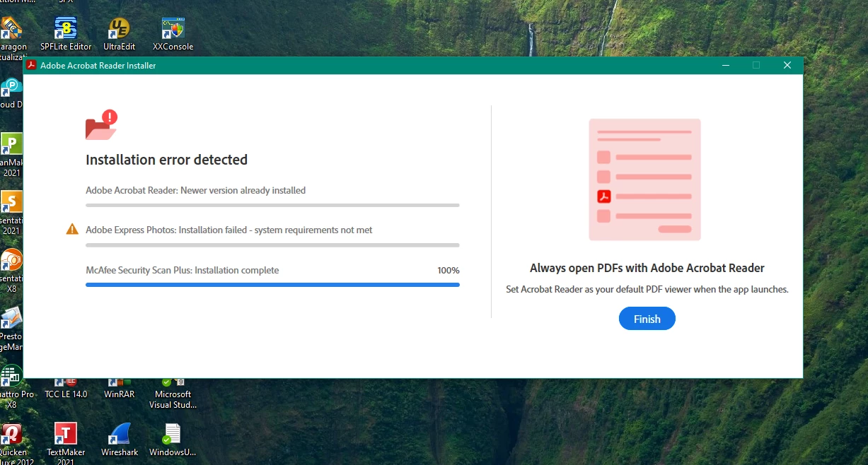Click the Adobe icon in installer title bar
This screenshot has height=465, width=868.
tap(31, 65)
